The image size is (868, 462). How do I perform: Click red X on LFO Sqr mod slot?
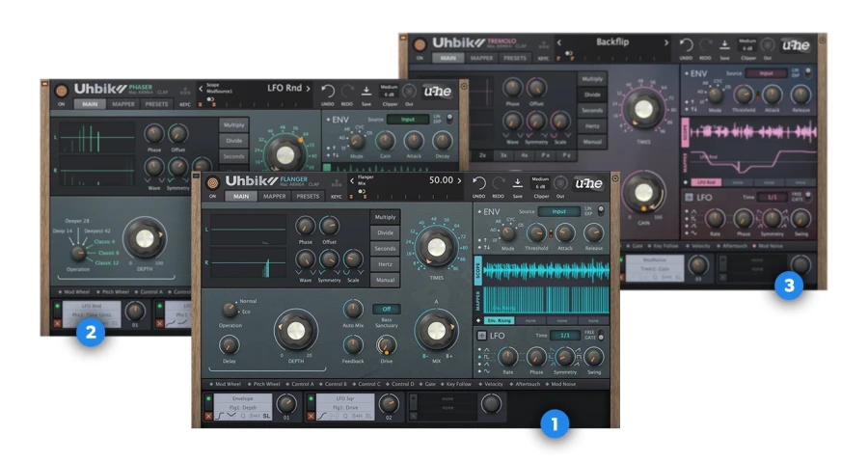[x=311, y=416]
